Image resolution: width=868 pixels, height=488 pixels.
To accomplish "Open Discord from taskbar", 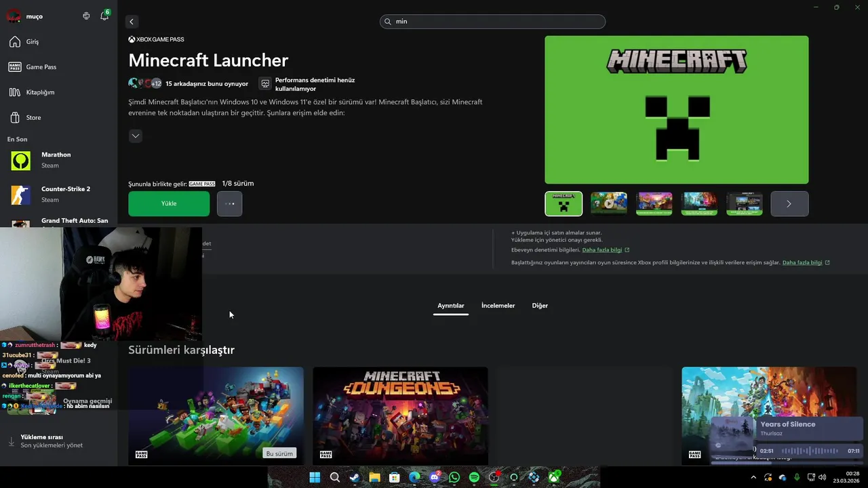I will (x=435, y=477).
